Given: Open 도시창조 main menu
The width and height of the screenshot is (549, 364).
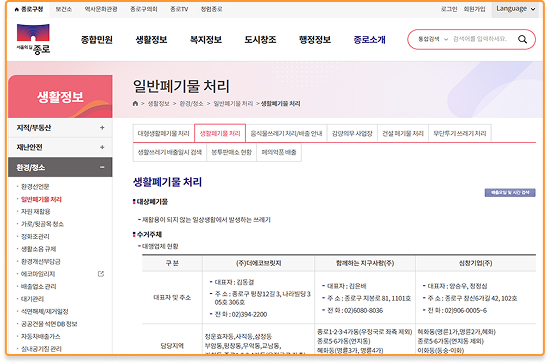Looking at the screenshot, I should (x=260, y=40).
